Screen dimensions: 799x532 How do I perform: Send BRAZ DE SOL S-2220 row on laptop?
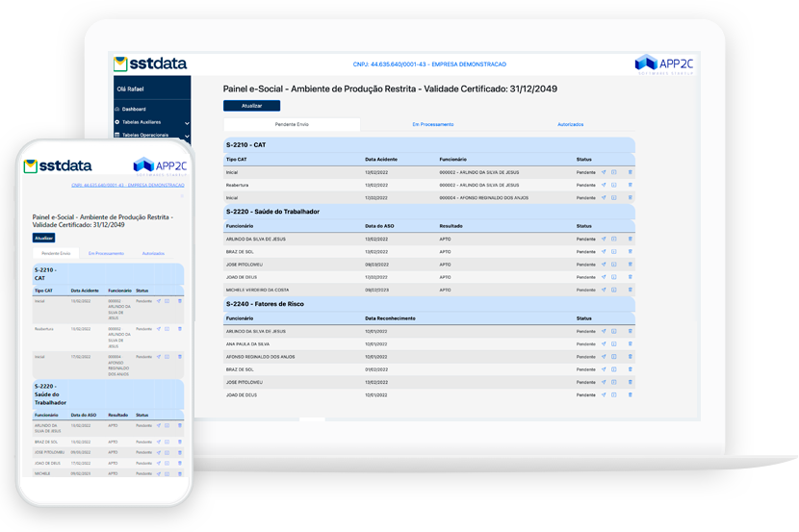click(x=604, y=251)
